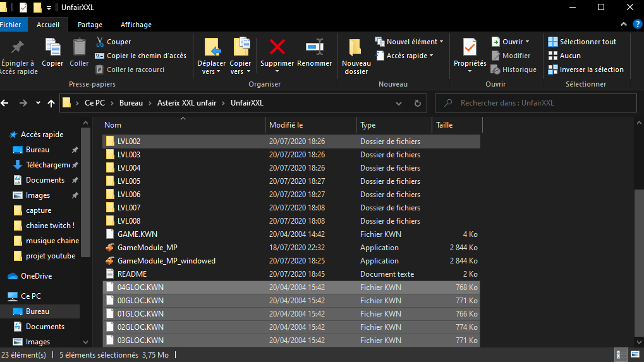Collapse the ribbon with chevron

(x=624, y=24)
